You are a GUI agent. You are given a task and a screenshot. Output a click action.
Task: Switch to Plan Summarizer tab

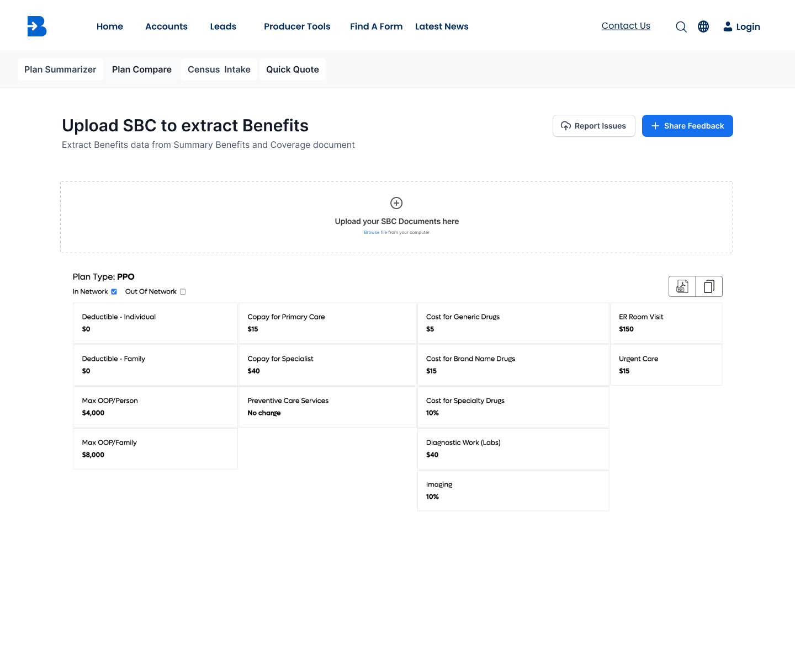point(60,70)
